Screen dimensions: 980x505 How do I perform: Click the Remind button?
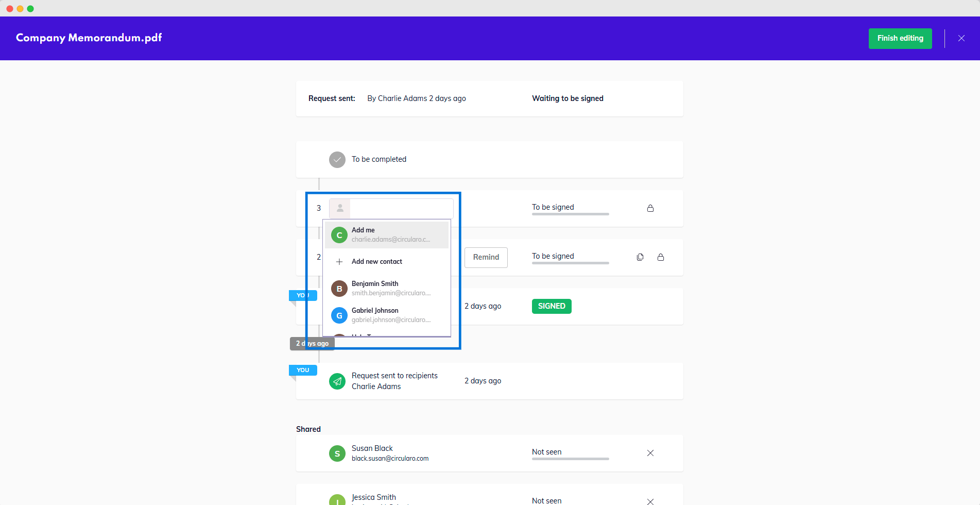coord(486,257)
